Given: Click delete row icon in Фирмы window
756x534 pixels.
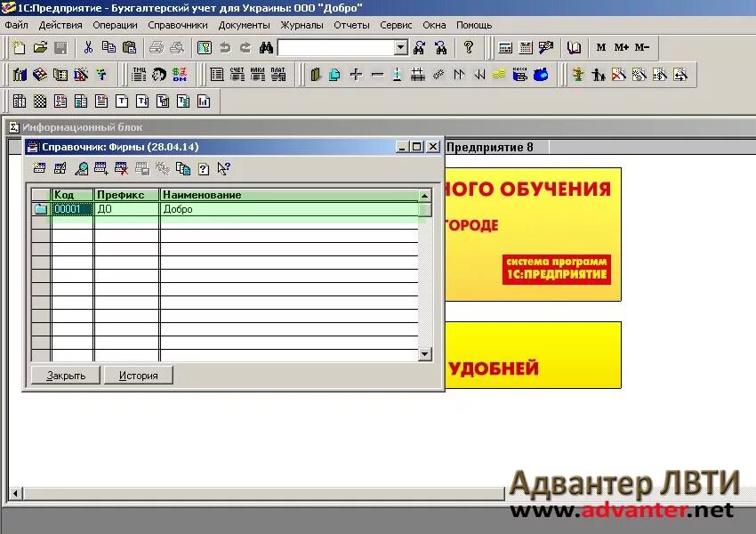Looking at the screenshot, I should (122, 168).
